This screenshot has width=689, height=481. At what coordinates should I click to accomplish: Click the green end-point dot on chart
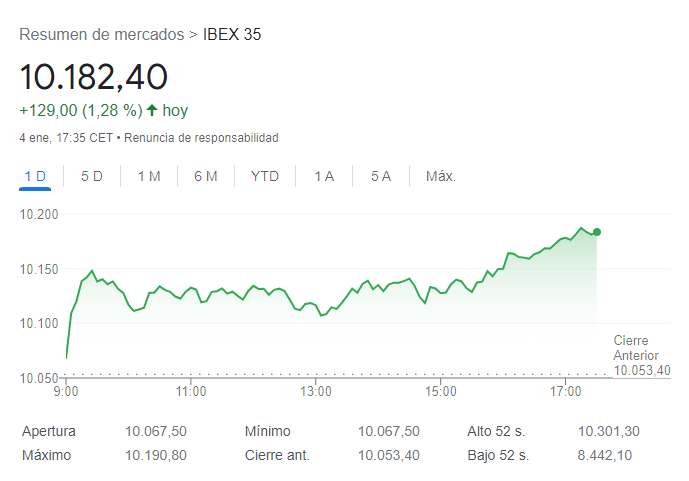pyautogui.click(x=597, y=232)
